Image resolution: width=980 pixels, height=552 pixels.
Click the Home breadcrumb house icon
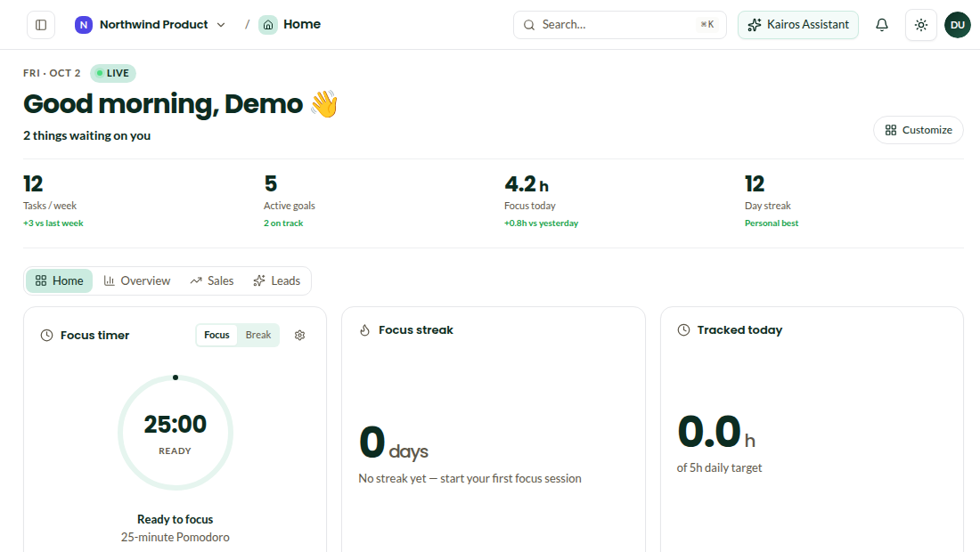(x=268, y=25)
